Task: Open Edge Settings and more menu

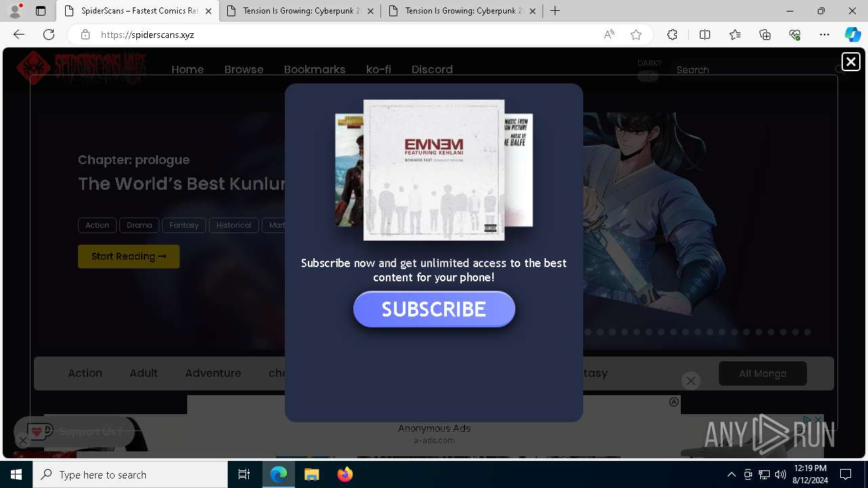Action: (x=825, y=35)
